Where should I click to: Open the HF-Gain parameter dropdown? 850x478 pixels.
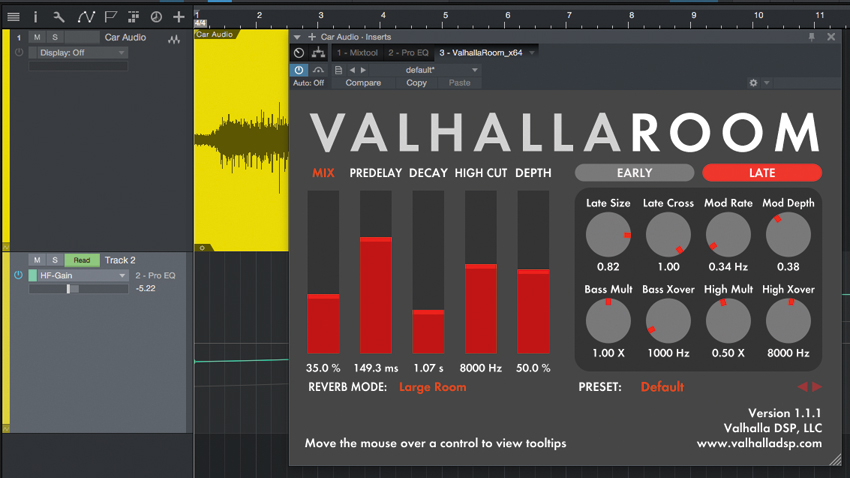78,275
